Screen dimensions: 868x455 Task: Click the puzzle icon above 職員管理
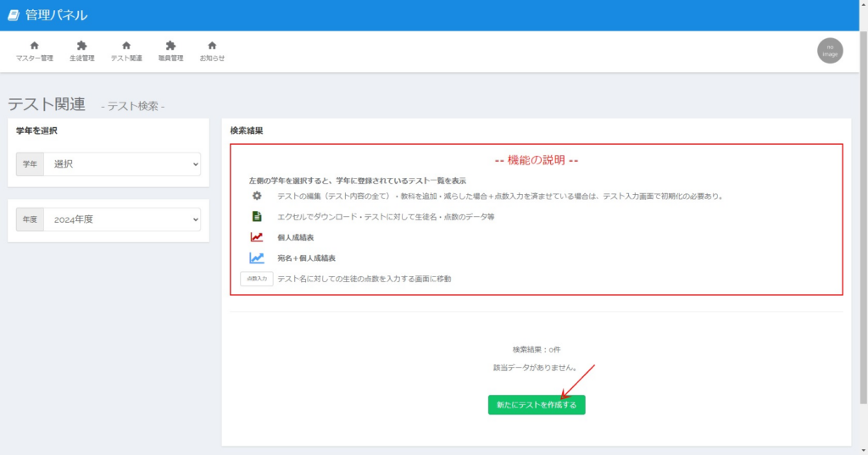click(170, 46)
